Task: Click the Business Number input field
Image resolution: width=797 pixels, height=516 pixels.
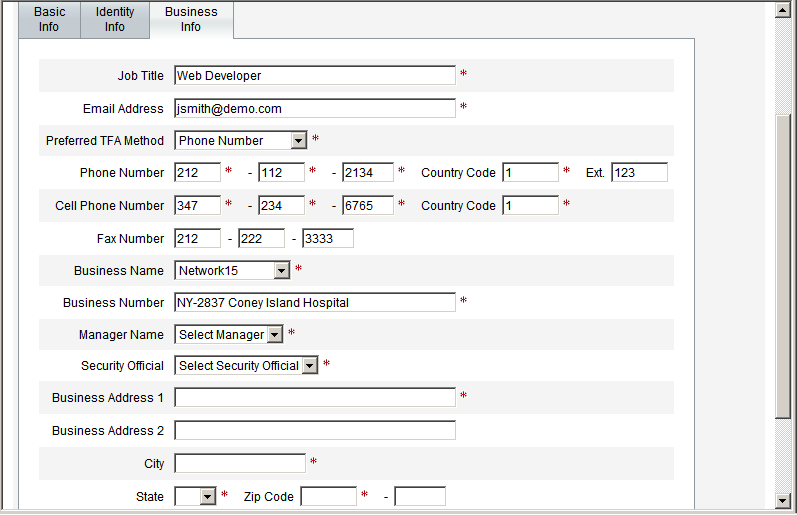Action: (314, 302)
